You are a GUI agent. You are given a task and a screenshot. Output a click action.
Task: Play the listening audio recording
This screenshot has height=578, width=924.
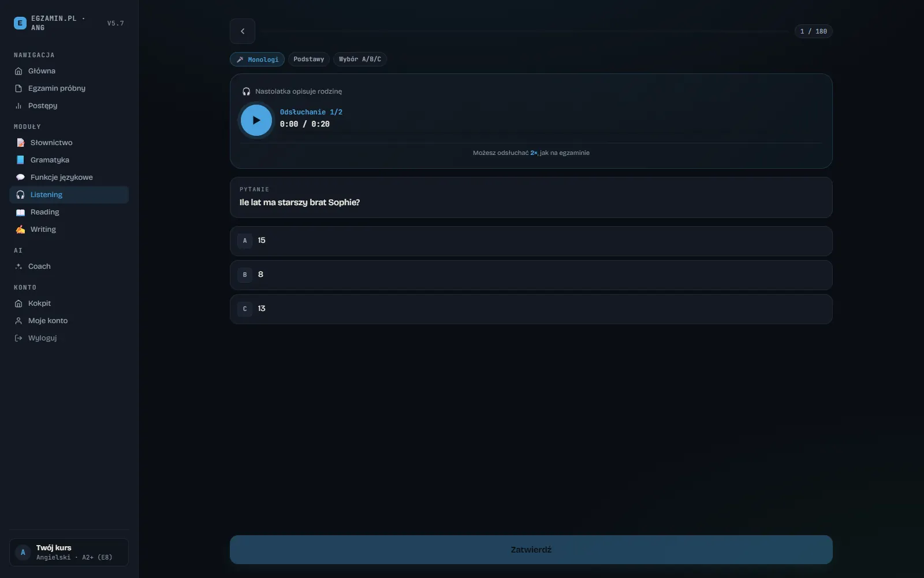click(x=256, y=120)
